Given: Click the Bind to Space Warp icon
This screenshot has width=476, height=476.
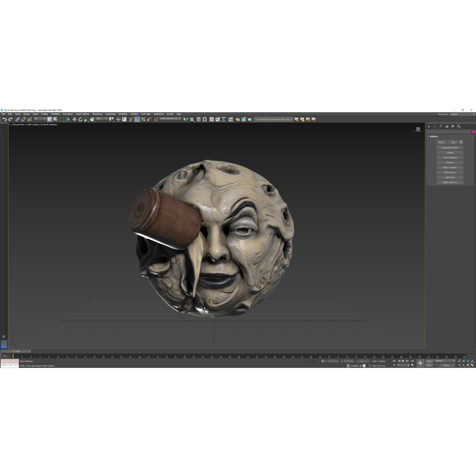Looking at the screenshot, I should (x=30, y=119).
